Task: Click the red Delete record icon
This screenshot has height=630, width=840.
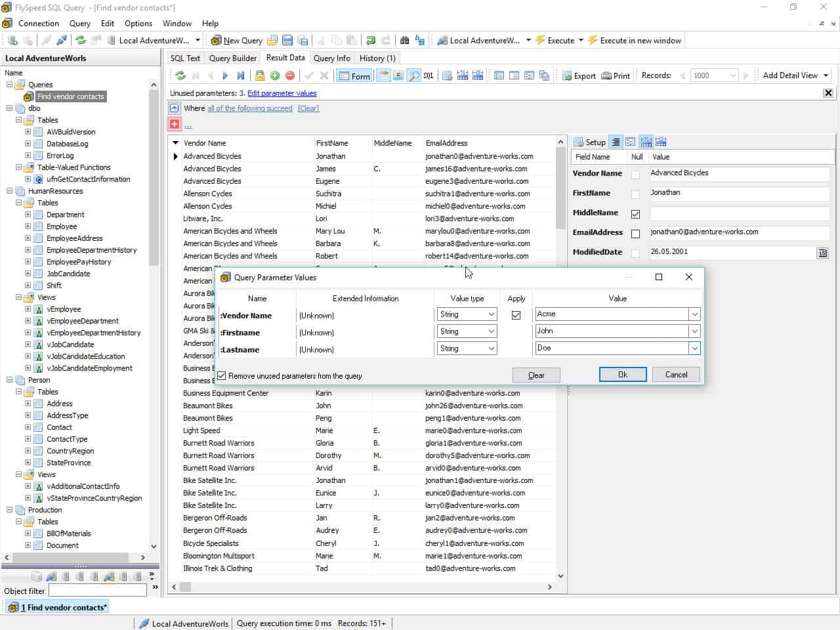Action: pyautogui.click(x=289, y=75)
